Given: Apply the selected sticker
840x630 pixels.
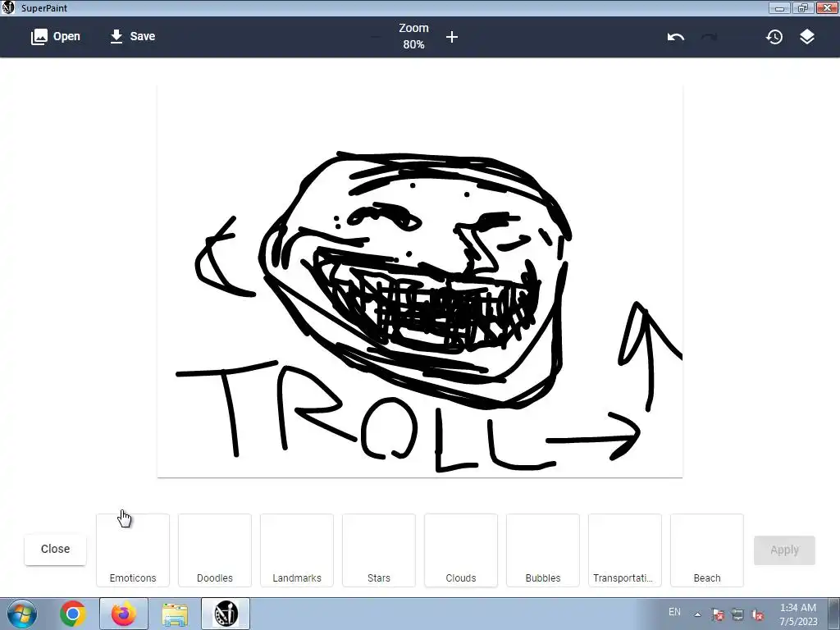Looking at the screenshot, I should tap(784, 550).
